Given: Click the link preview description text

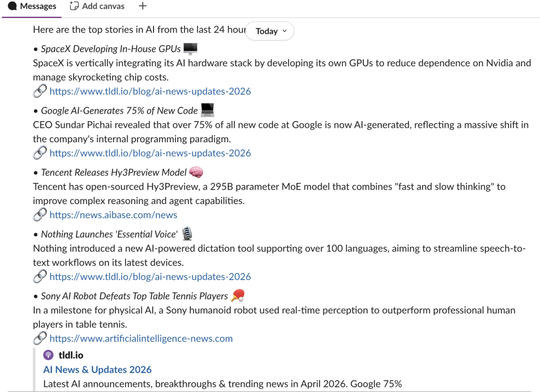Looking at the screenshot, I should 222,384.
